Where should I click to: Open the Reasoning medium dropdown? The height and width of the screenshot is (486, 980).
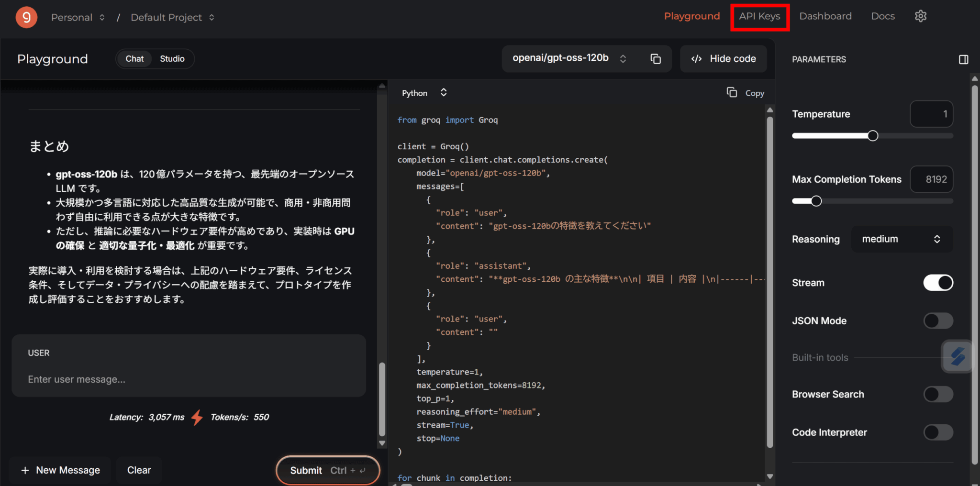tap(902, 239)
